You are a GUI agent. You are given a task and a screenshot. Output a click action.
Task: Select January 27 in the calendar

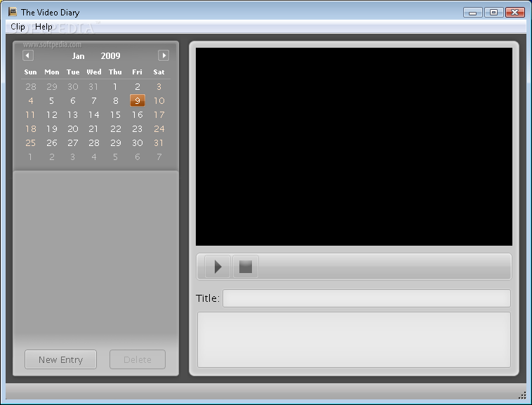point(72,142)
